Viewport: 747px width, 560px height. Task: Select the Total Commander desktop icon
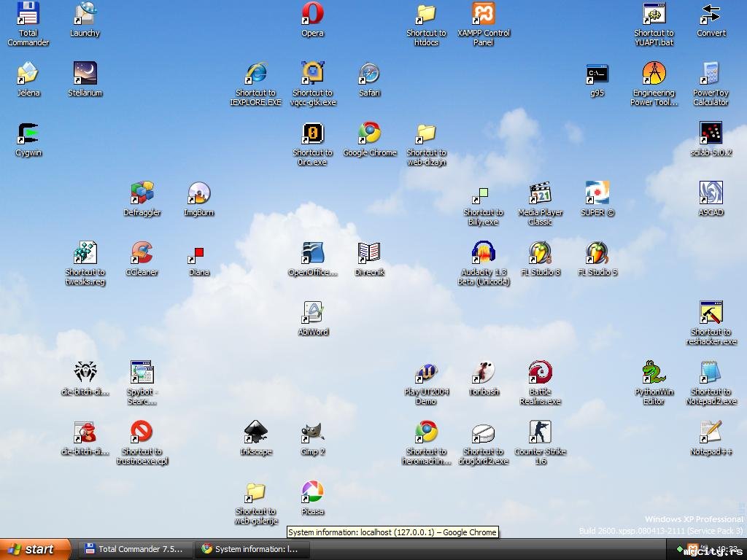28,14
